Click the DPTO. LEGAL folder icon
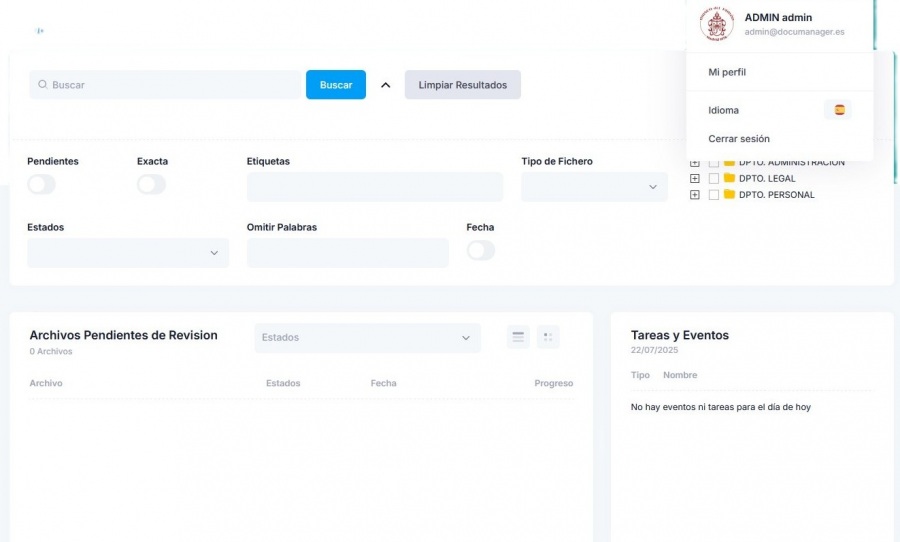Image resolution: width=900 pixels, height=542 pixels. point(729,178)
